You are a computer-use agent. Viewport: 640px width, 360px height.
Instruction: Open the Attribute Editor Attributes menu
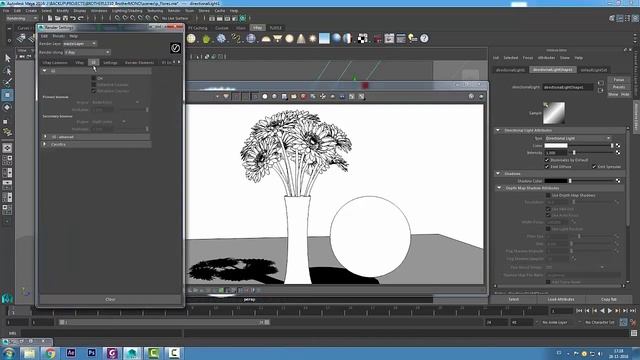pyautogui.click(x=546, y=58)
